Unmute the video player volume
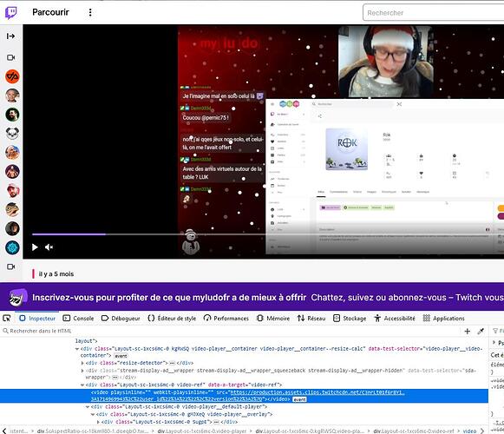The width and height of the screenshot is (504, 434). click(x=49, y=247)
